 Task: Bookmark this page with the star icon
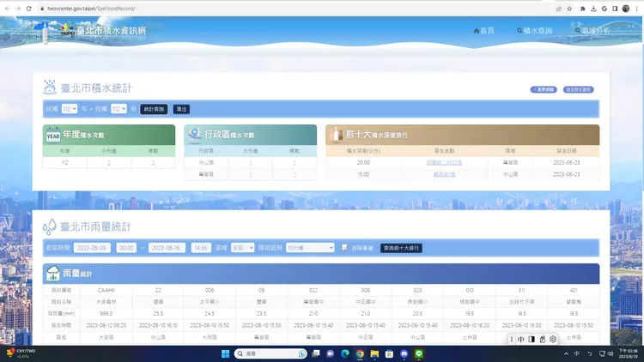[x=569, y=9]
